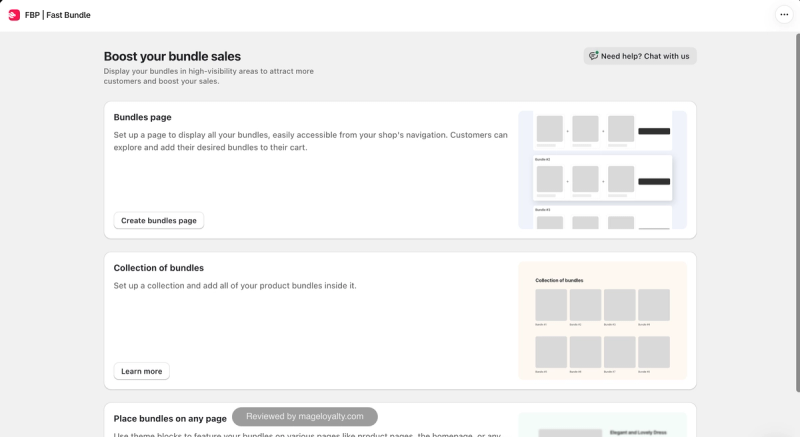Click the Boost your bundle sales heading
This screenshot has width=800, height=437.
(172, 56)
